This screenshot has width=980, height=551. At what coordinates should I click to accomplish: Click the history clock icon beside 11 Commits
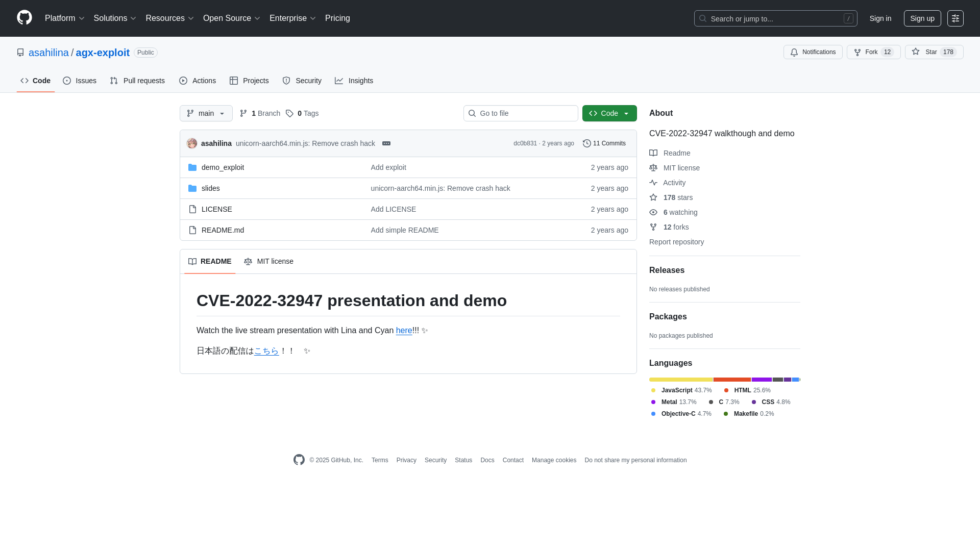point(587,143)
